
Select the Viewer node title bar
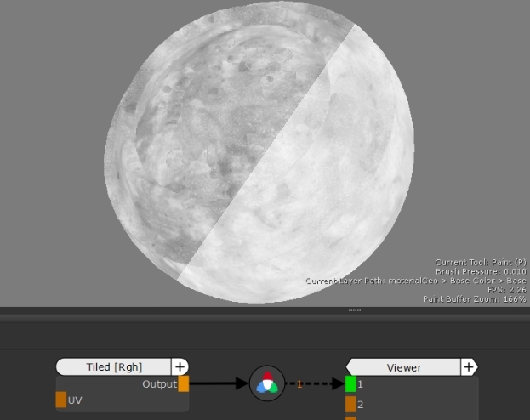(x=404, y=367)
